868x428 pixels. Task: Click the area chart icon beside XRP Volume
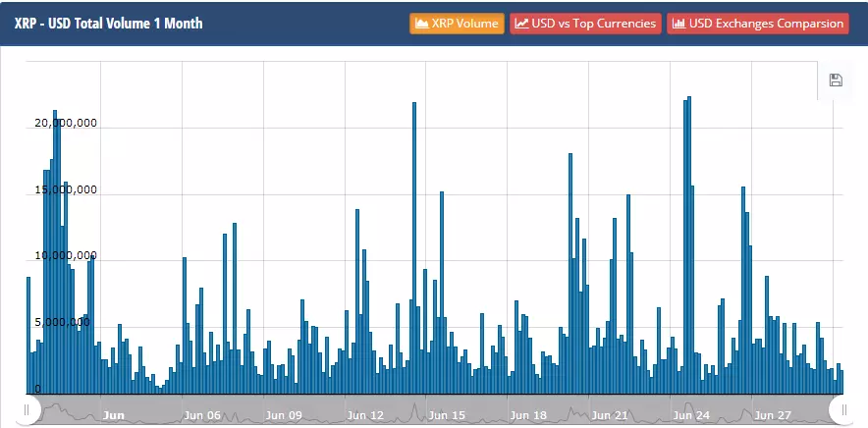coord(422,24)
